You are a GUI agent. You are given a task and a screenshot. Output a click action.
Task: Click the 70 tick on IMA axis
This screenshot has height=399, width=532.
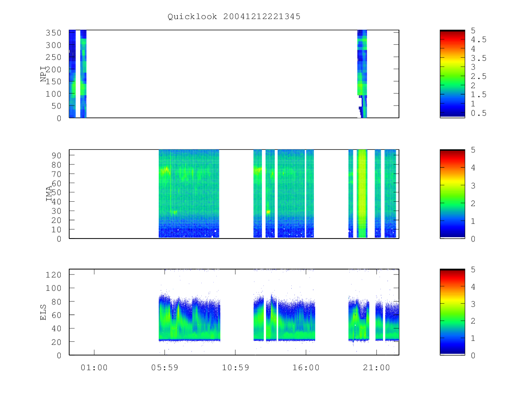point(57,174)
